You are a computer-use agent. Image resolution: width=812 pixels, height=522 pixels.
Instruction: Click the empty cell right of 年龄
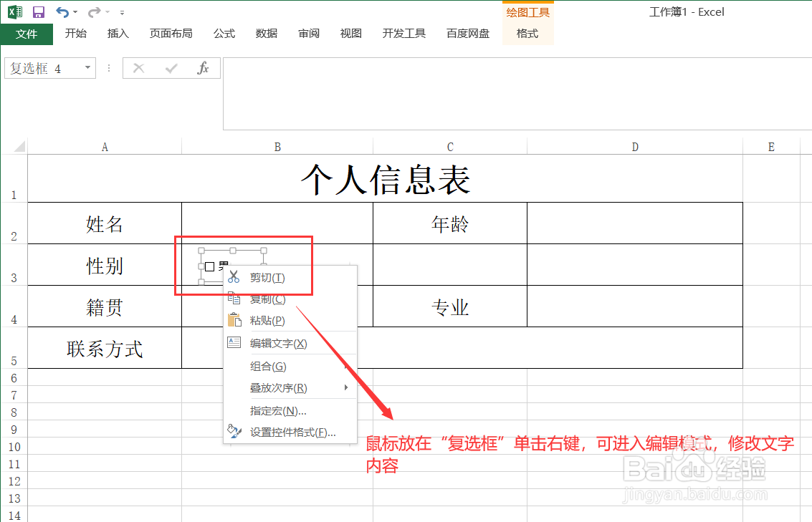(x=635, y=223)
